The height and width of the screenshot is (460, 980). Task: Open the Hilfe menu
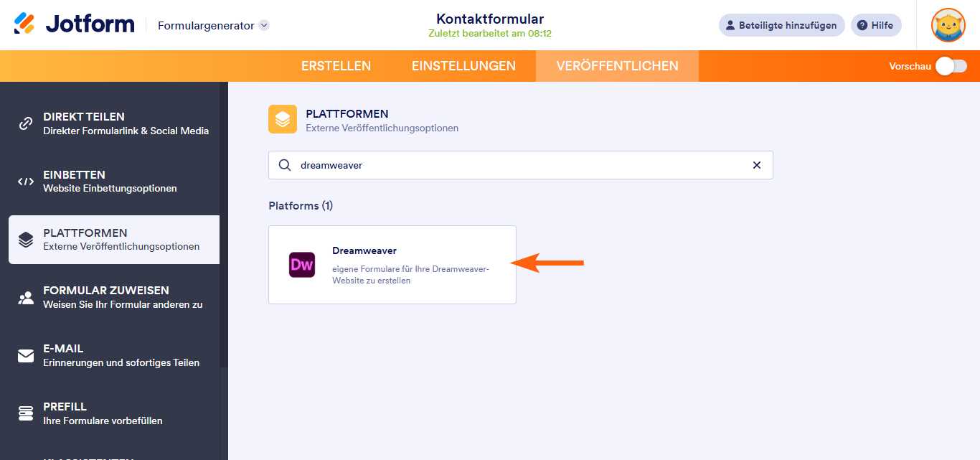click(875, 25)
